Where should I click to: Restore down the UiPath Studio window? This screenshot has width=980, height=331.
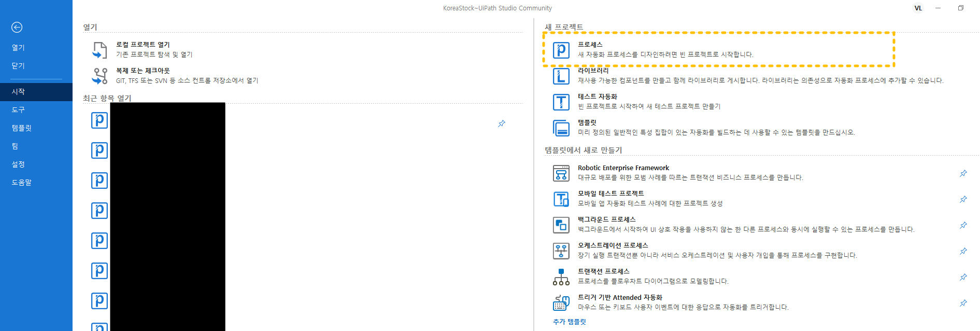[x=960, y=8]
